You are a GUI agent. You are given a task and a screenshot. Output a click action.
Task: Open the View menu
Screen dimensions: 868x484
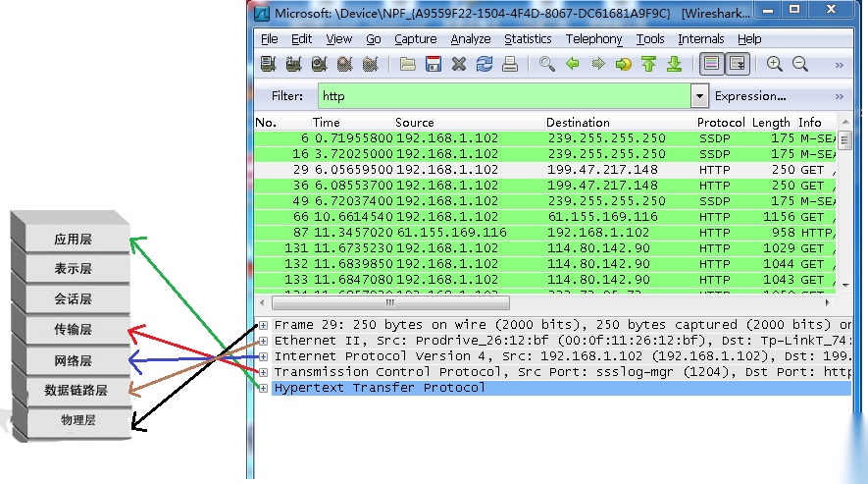pyautogui.click(x=338, y=39)
